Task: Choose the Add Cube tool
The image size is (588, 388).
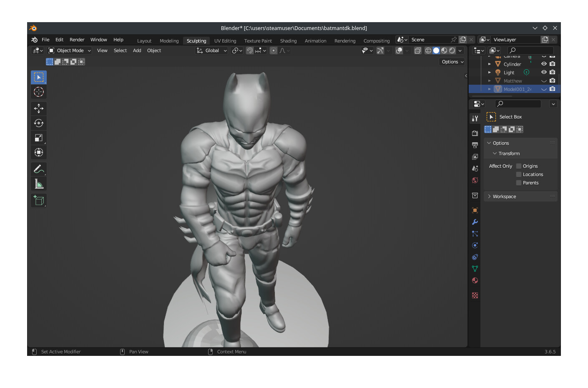Action: click(x=39, y=201)
